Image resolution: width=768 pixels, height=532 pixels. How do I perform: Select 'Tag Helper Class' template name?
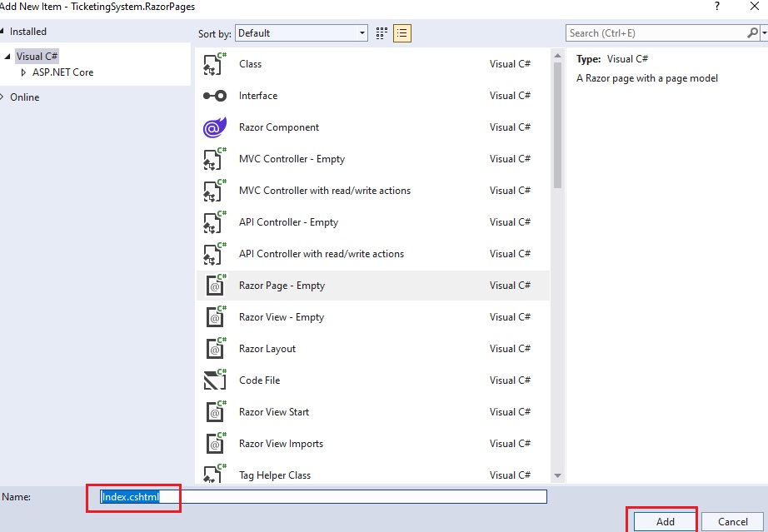(x=274, y=475)
